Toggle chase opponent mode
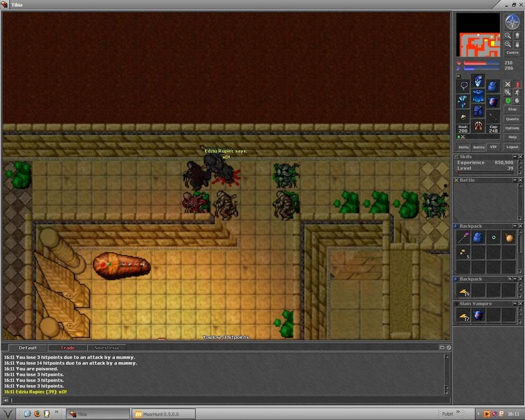 pos(517,92)
